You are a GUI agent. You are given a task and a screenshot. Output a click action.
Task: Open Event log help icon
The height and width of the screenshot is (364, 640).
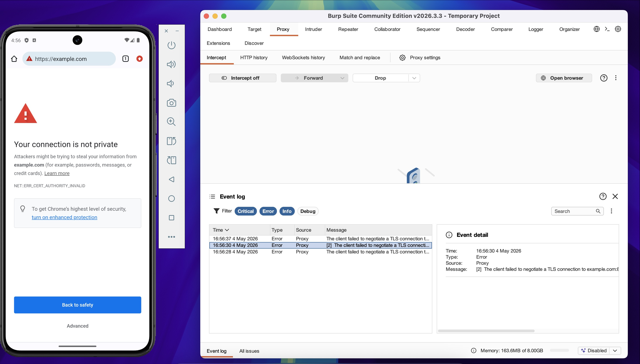603,197
